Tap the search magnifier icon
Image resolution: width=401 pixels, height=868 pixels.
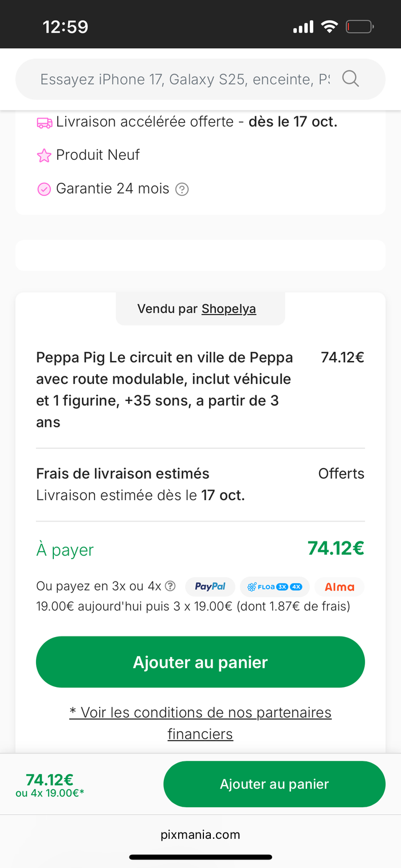click(351, 78)
